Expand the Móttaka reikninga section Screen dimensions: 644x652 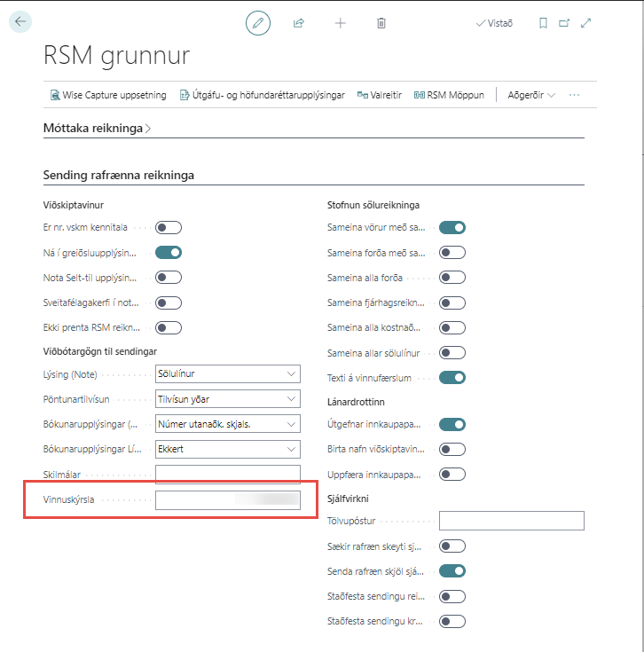point(98,129)
